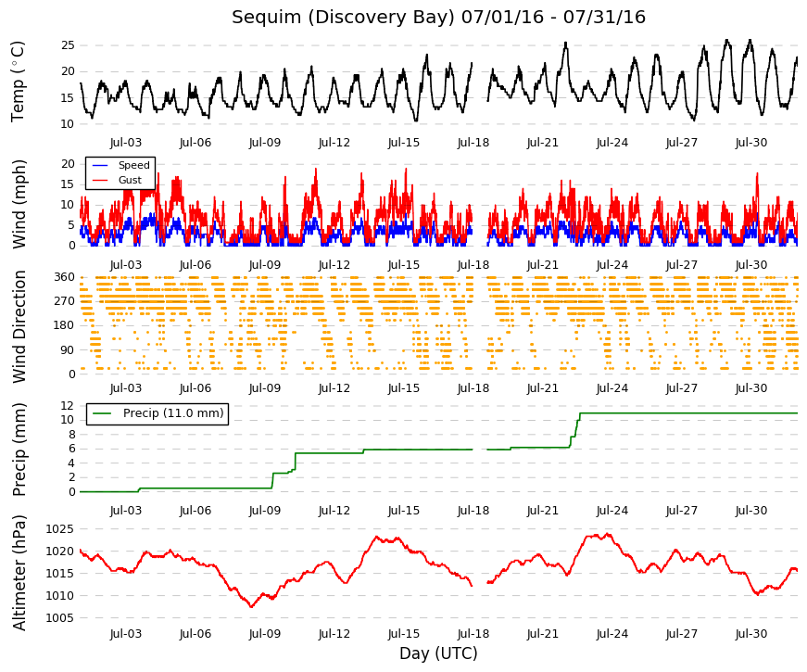This screenshot has height=672, width=807.
Task: Select the Precip (11.0 mm) legend label
Action: pyautogui.click(x=173, y=413)
